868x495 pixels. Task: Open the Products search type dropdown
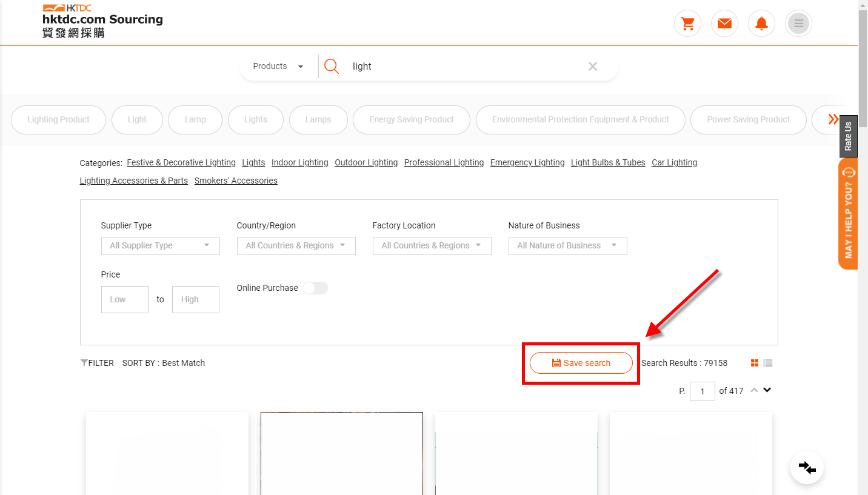(278, 66)
